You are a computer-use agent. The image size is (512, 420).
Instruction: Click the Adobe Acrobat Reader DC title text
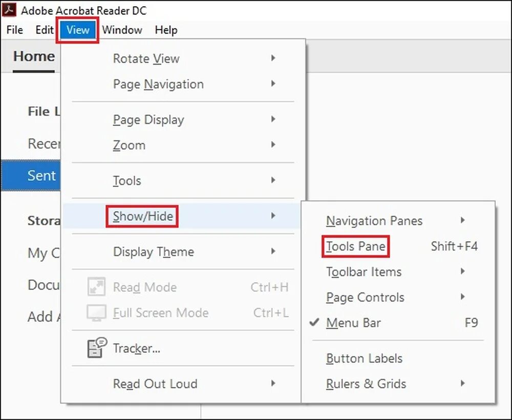pyautogui.click(x=84, y=10)
